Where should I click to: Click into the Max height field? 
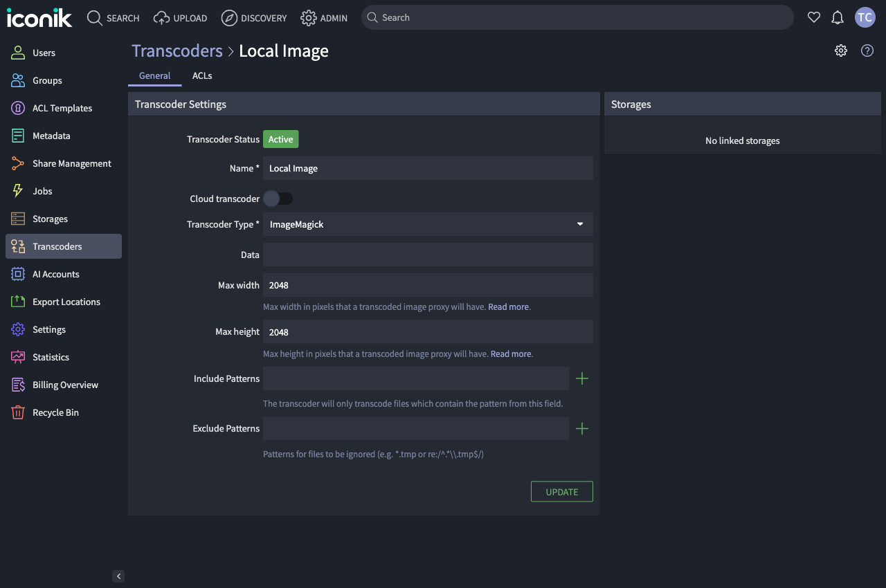[428, 332]
